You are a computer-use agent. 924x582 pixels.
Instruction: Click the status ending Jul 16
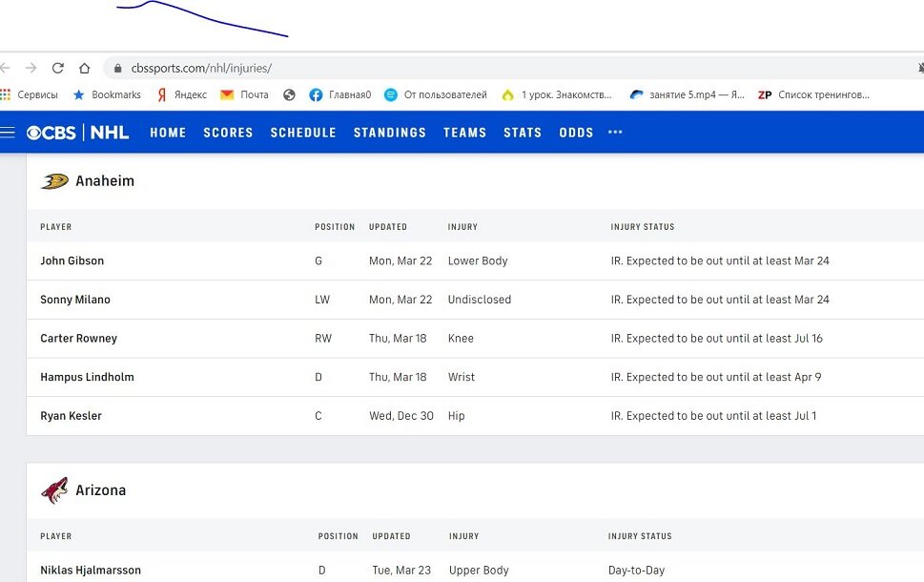tap(716, 339)
